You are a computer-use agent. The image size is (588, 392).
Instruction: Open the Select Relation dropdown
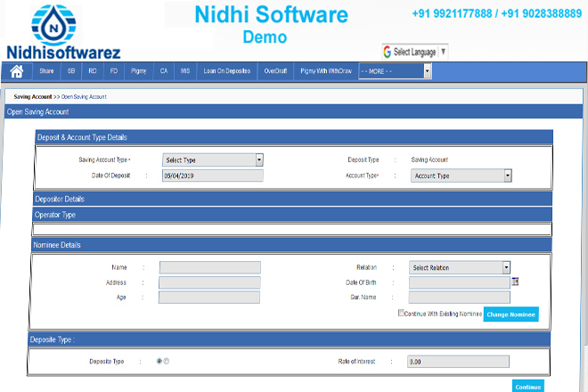pos(460,267)
